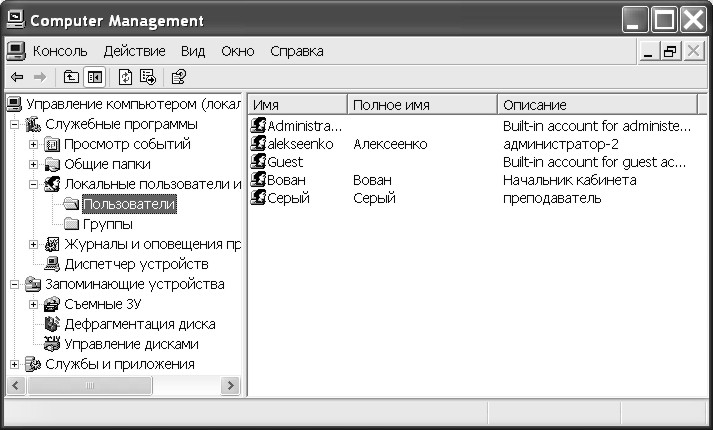Expand the Съемные ЗУ node
This screenshot has width=713, height=430.
point(33,304)
